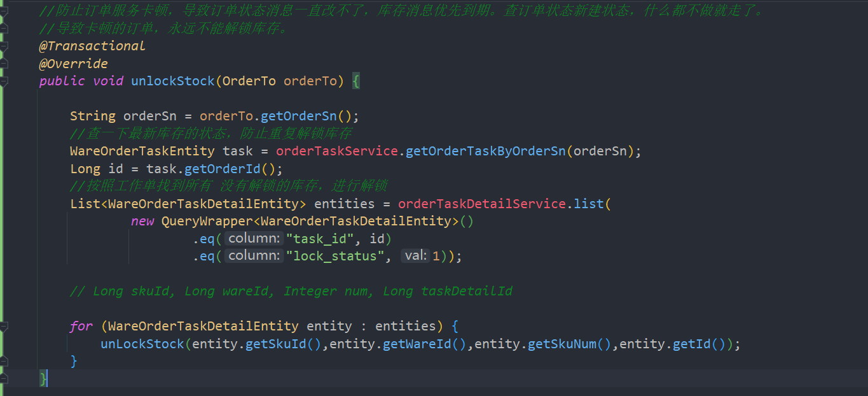Click entity.getId() argument
This screenshot has width=868, height=396.
tap(673, 344)
